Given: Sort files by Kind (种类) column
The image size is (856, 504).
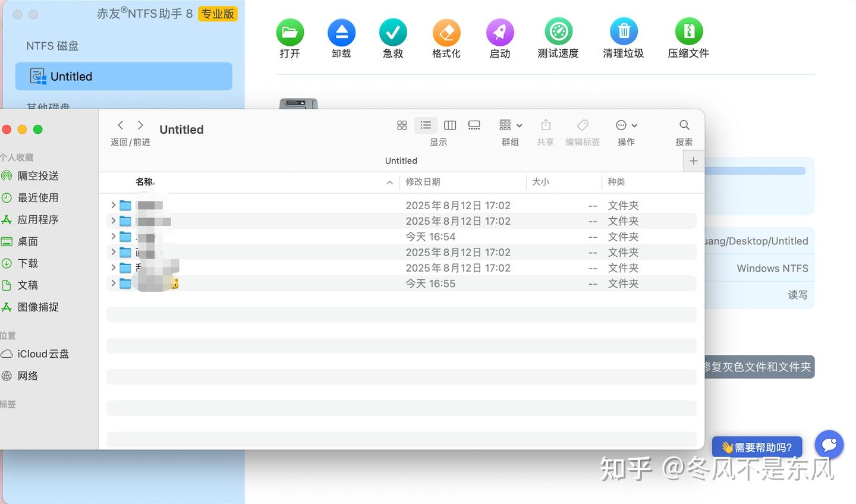Looking at the screenshot, I should 616,182.
